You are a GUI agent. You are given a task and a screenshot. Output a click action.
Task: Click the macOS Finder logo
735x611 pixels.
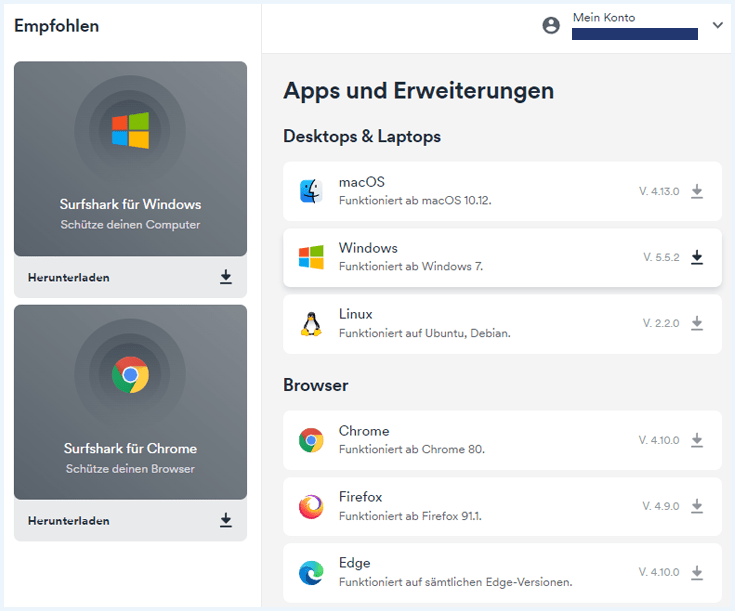311,191
